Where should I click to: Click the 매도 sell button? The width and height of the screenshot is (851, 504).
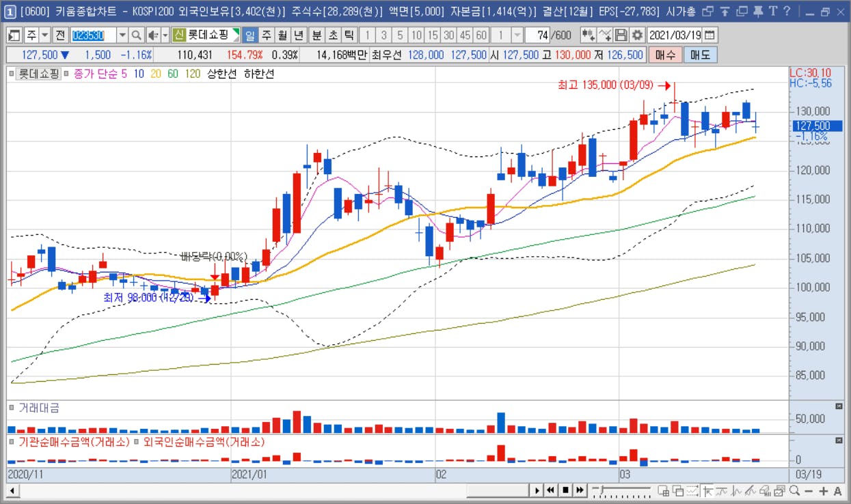tap(700, 55)
